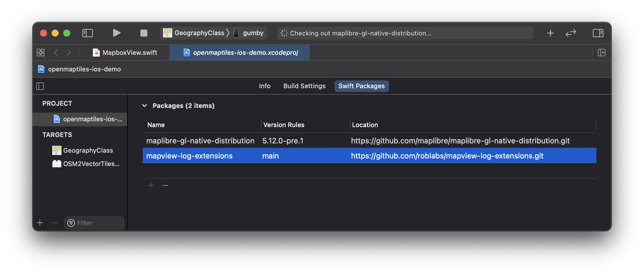The image size is (644, 274).
Task: Click the 5.12.0-pre.1 version rule
Action: [283, 141]
